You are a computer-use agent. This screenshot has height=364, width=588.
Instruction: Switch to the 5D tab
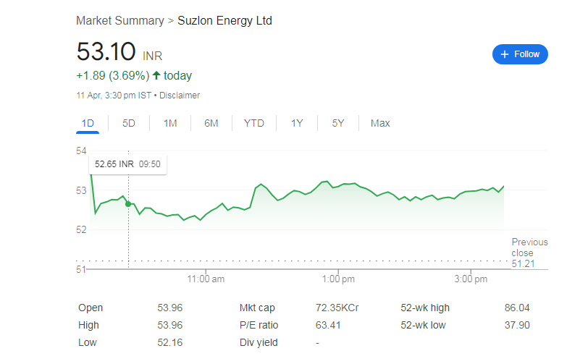point(129,123)
